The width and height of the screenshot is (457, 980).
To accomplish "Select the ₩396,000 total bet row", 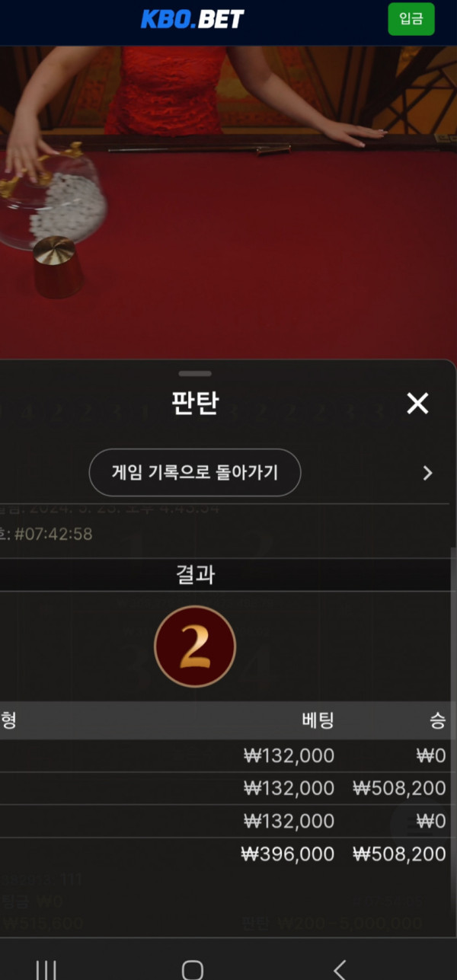I will tap(228, 854).
